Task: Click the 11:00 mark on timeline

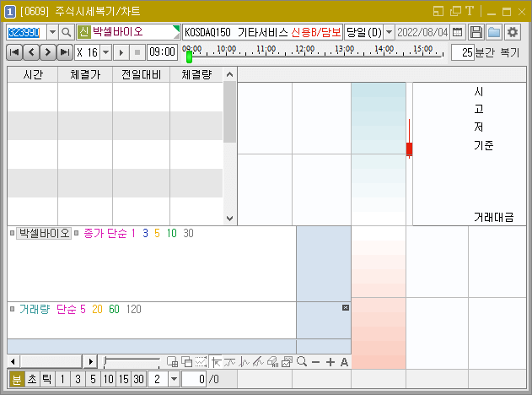Action: click(x=266, y=49)
